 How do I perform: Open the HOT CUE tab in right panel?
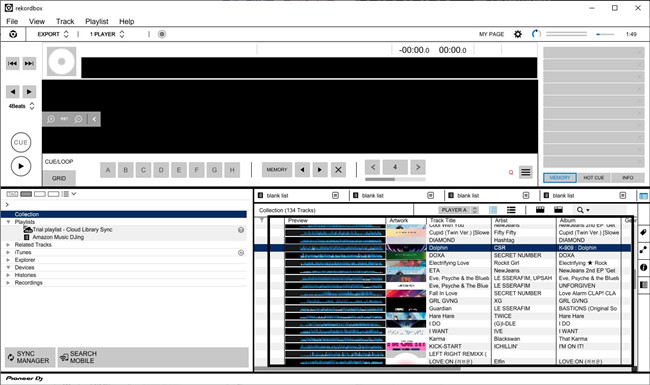pos(594,177)
